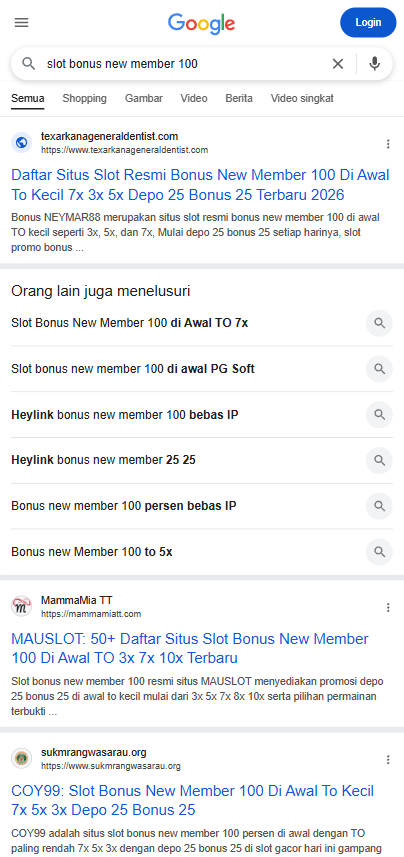Screen dimensions: 404x857
Task: Click https://www.texarkanageneraldentist.com URL text
Action: coord(124,150)
